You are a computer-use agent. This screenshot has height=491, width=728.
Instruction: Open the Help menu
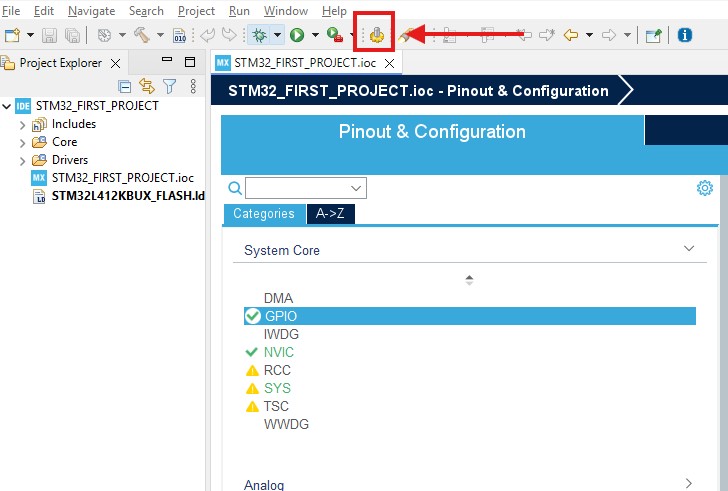[334, 11]
